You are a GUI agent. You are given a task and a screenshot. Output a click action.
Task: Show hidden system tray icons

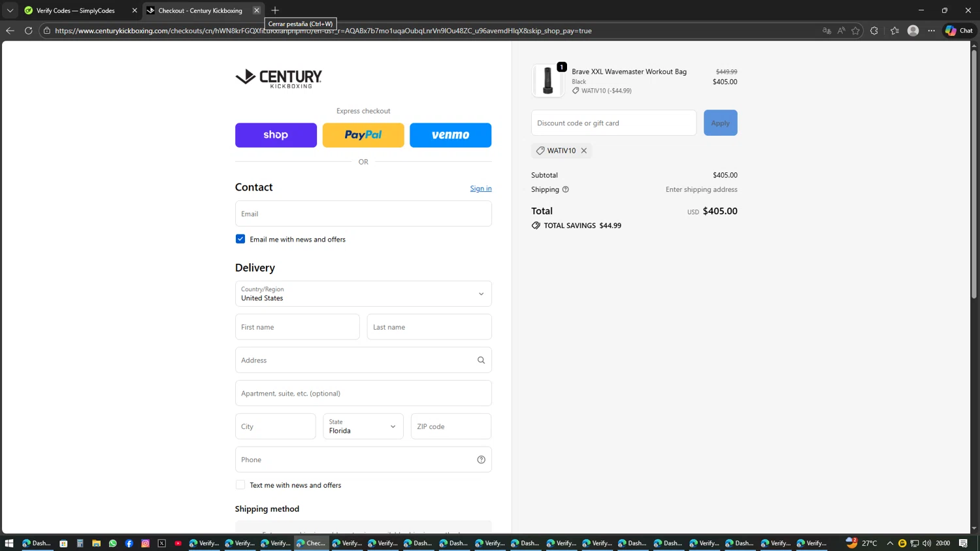click(890, 543)
